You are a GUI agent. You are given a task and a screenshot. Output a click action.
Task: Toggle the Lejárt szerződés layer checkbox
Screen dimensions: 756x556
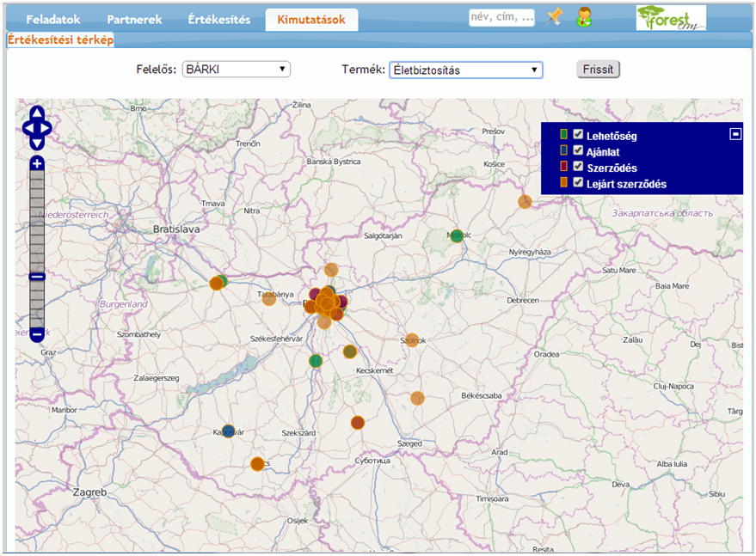point(578,182)
